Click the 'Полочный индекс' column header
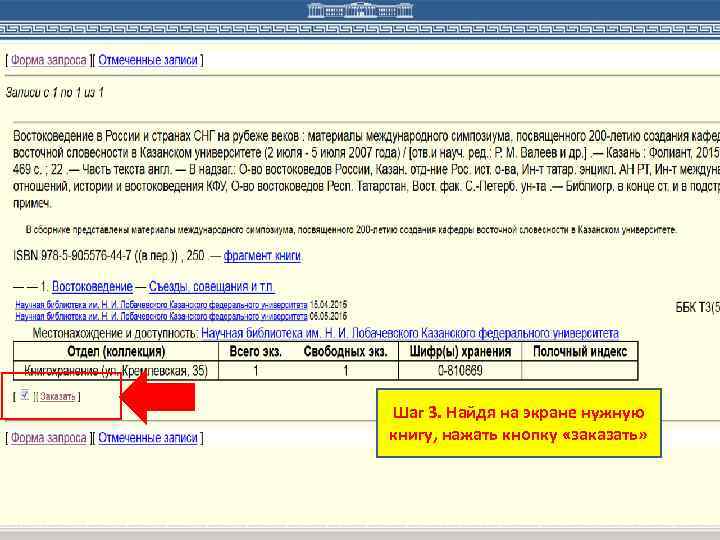Screen dimensions: 720x540 580,352
